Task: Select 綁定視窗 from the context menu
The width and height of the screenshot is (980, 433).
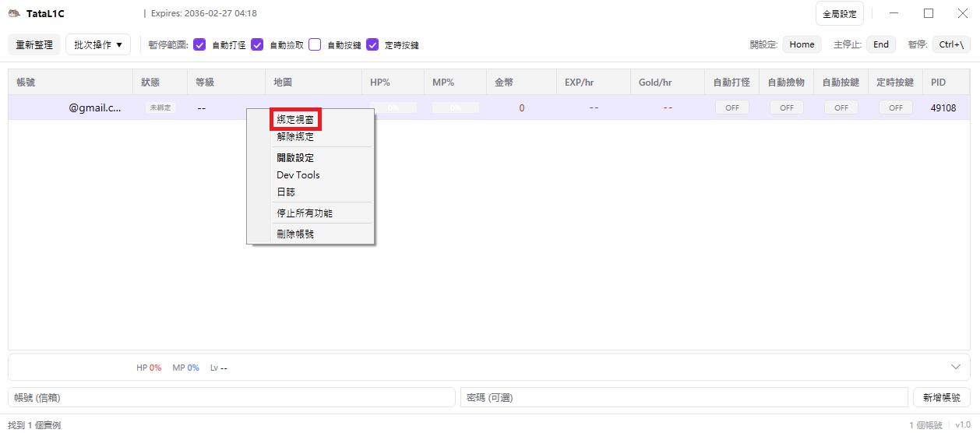Action: click(296, 120)
